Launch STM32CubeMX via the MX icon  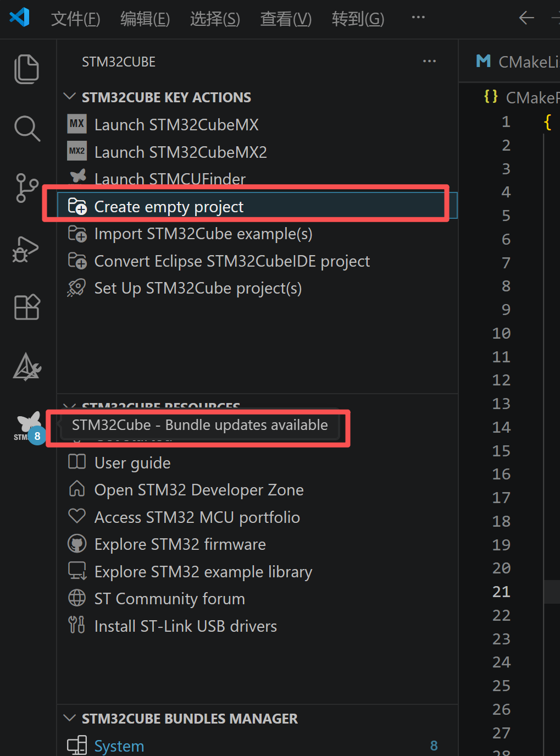[x=77, y=124]
